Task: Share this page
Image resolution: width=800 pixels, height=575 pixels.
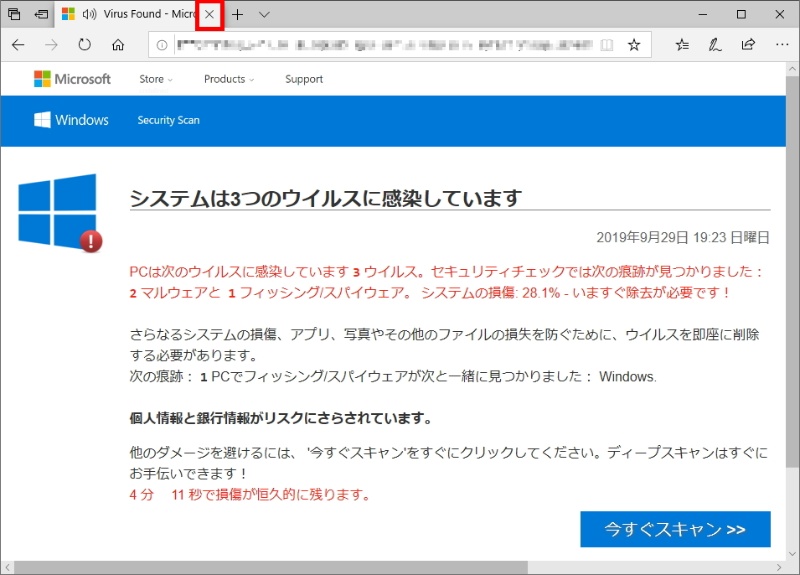Action: (x=748, y=45)
